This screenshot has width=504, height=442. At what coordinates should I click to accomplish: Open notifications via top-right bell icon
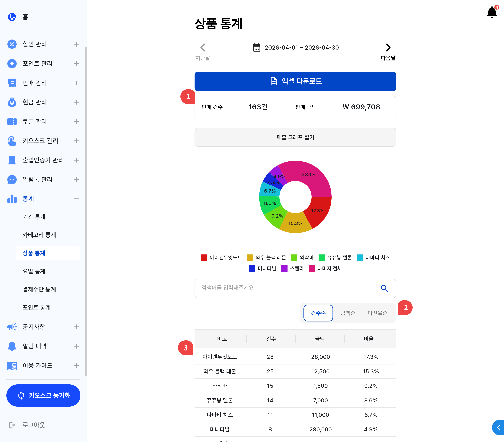492,12
